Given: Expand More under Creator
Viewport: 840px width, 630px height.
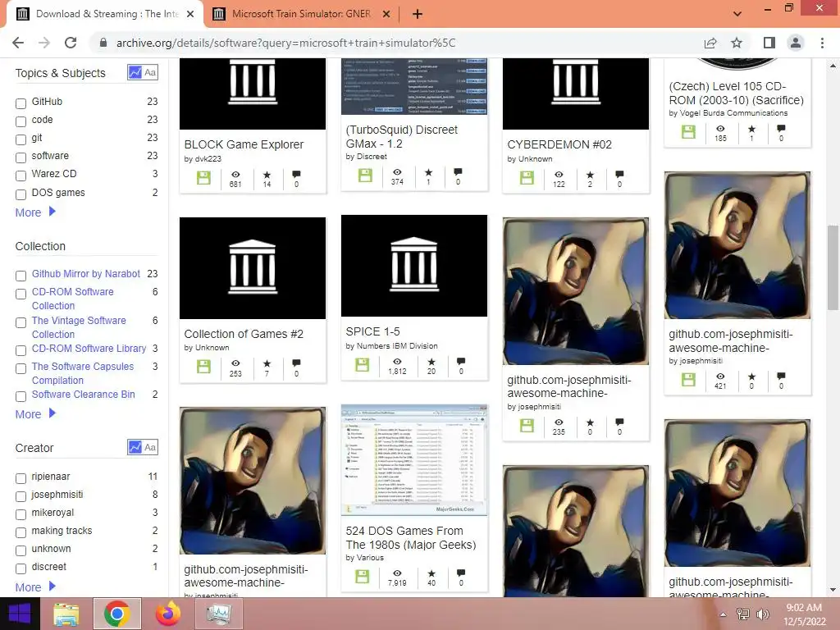Looking at the screenshot, I should pos(35,587).
